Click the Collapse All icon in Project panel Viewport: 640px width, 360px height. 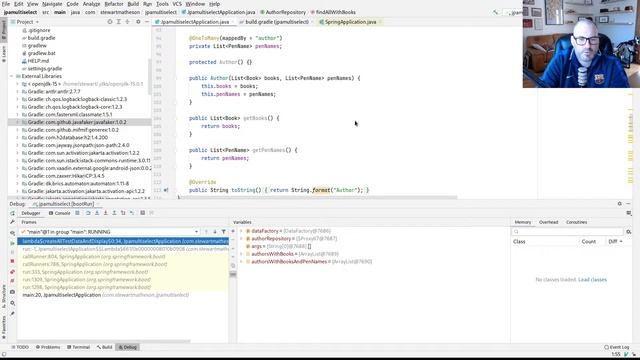pyautogui.click(x=127, y=22)
